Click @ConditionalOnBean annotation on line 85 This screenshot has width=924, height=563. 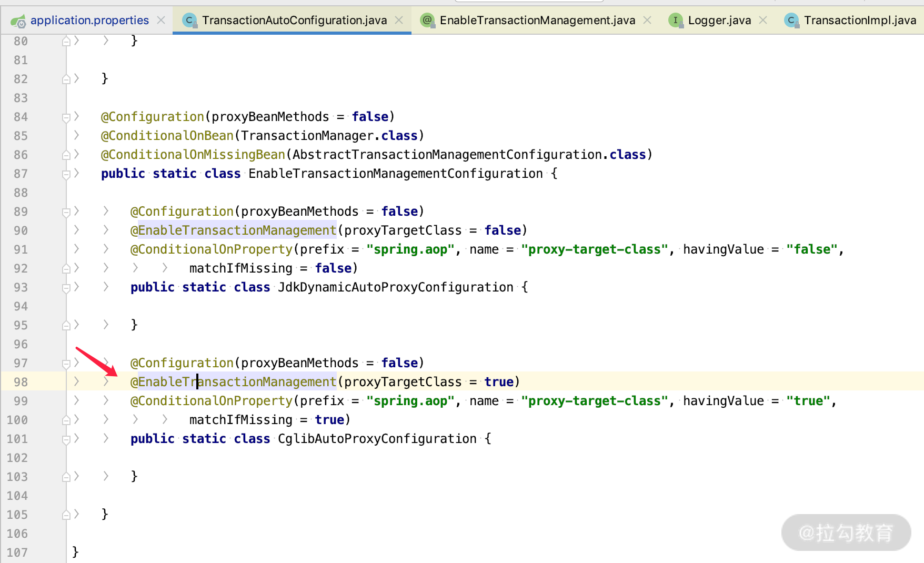(167, 136)
